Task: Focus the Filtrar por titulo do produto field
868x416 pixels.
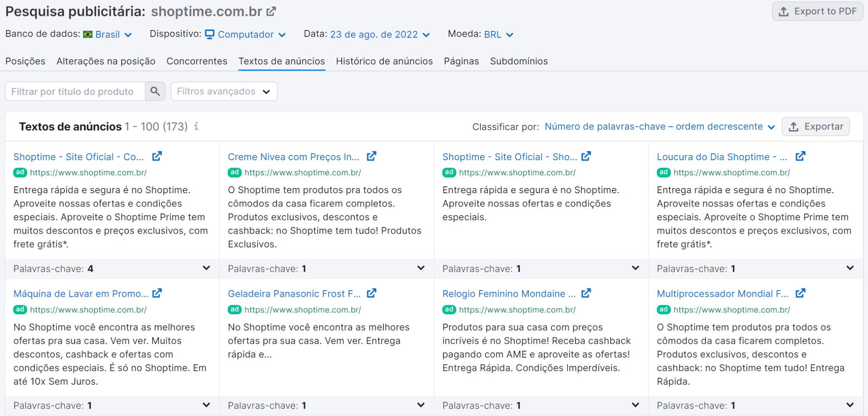Action: click(75, 91)
